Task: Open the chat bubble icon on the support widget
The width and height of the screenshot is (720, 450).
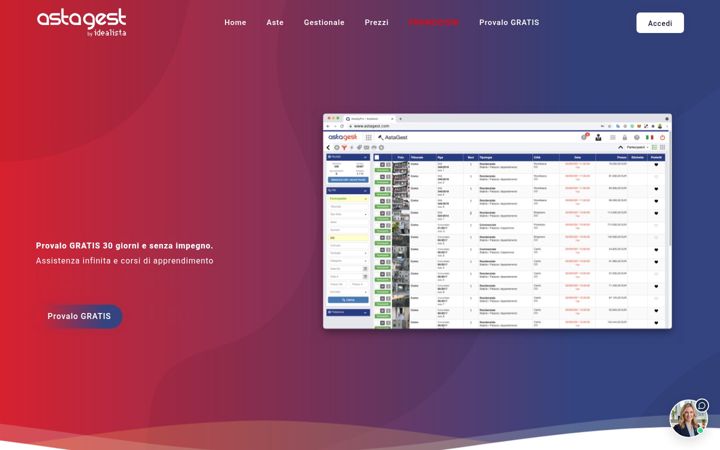Action: (702, 405)
